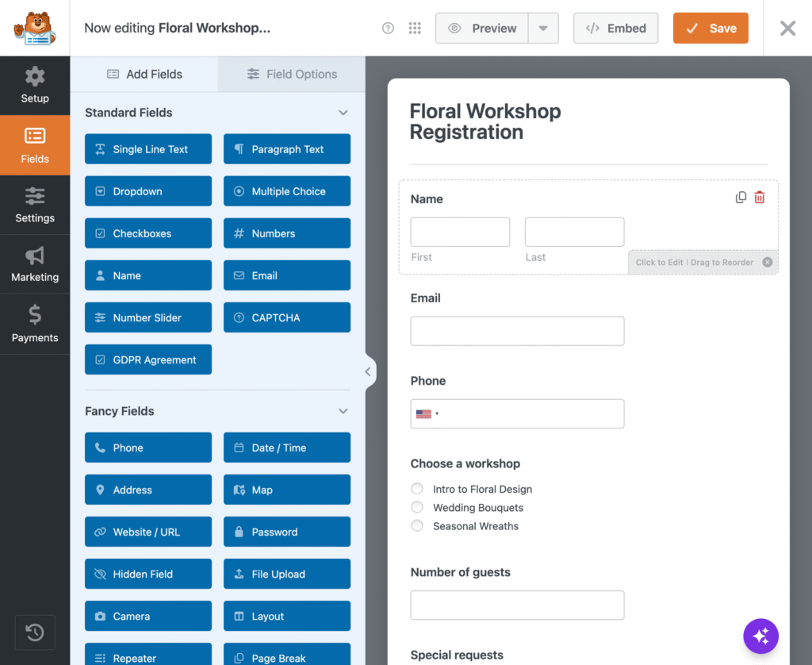Add a File Upload field
812x665 pixels.
click(x=287, y=574)
